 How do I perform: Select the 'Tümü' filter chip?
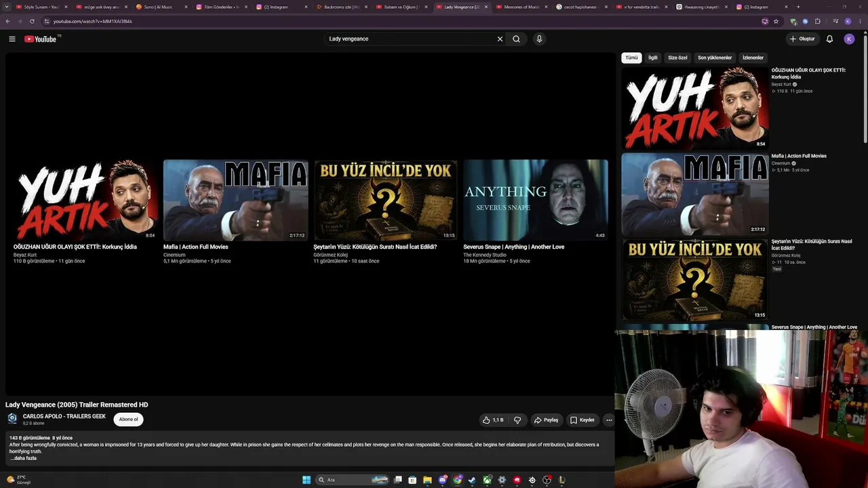[x=631, y=58]
